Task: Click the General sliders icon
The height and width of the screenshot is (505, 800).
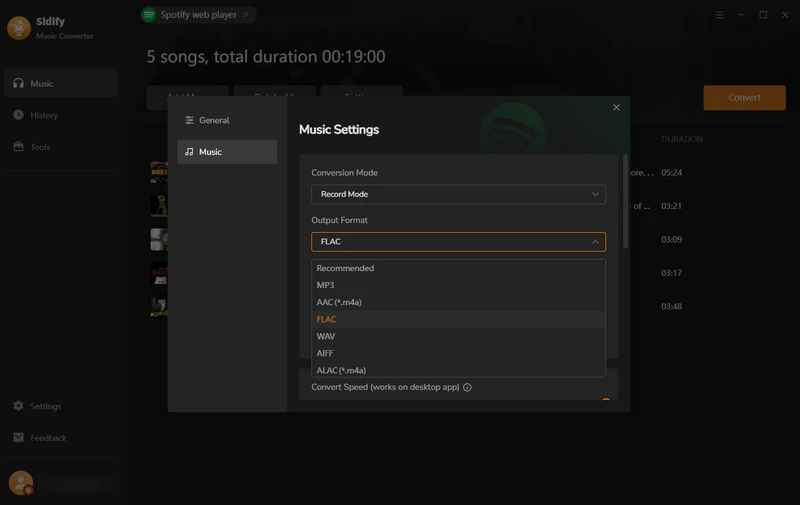Action: click(189, 120)
